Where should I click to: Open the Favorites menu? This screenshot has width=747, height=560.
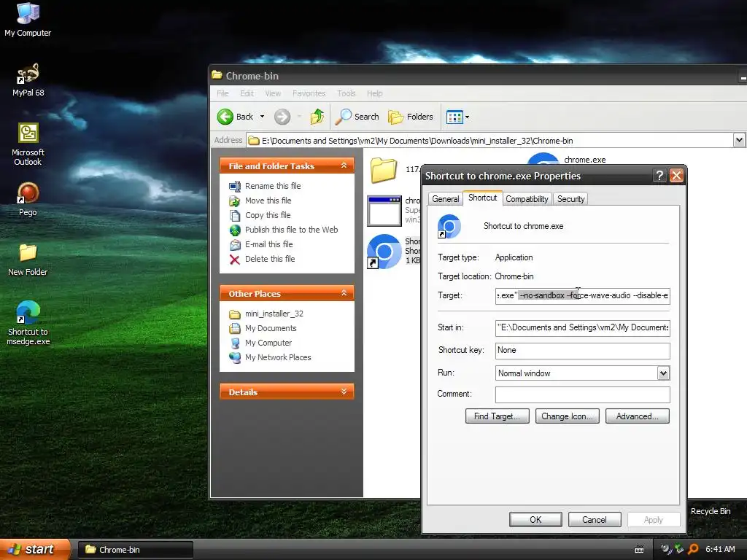(309, 93)
